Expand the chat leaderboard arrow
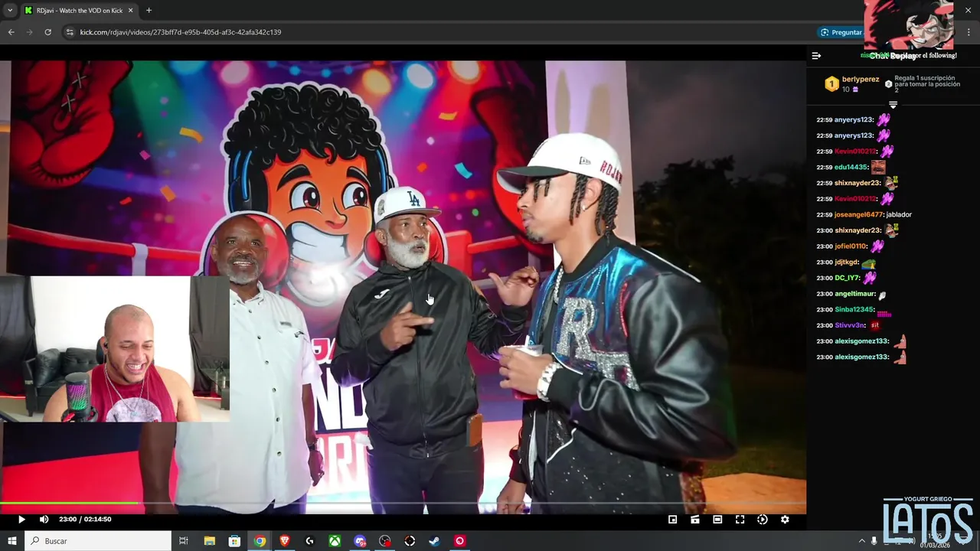The width and height of the screenshot is (980, 551). tap(893, 104)
